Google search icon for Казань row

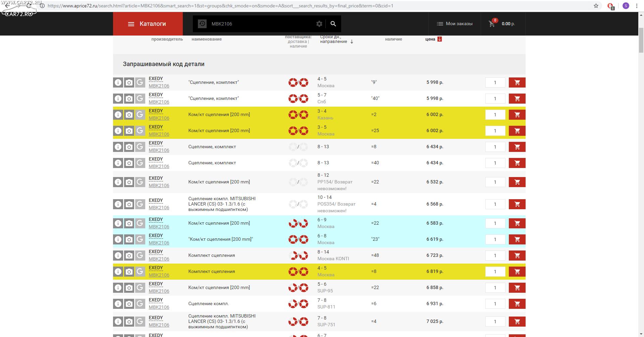coord(140,115)
